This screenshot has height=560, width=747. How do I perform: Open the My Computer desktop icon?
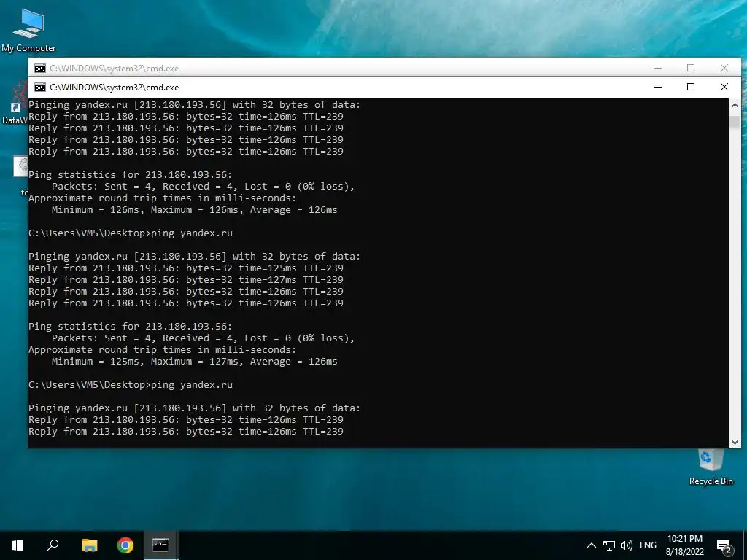pos(28,31)
